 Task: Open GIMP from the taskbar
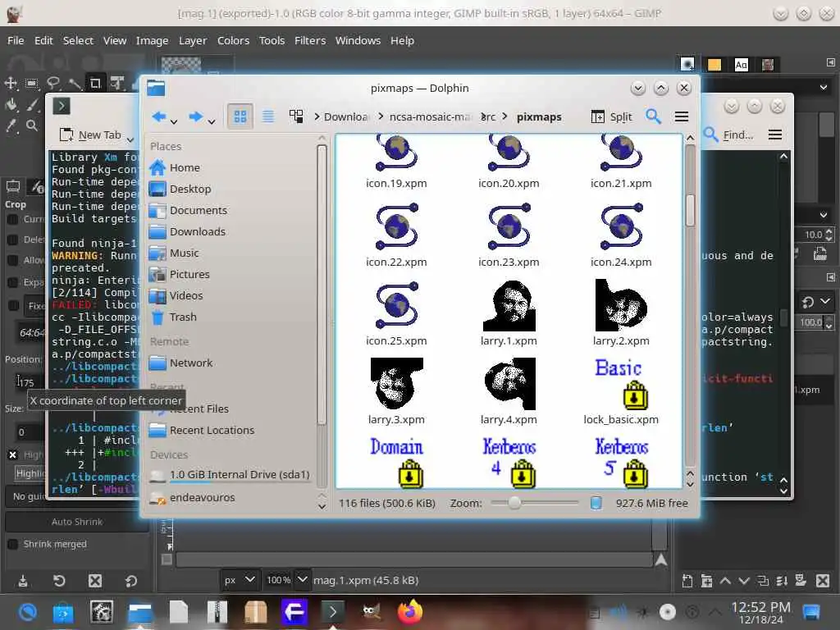click(x=372, y=611)
